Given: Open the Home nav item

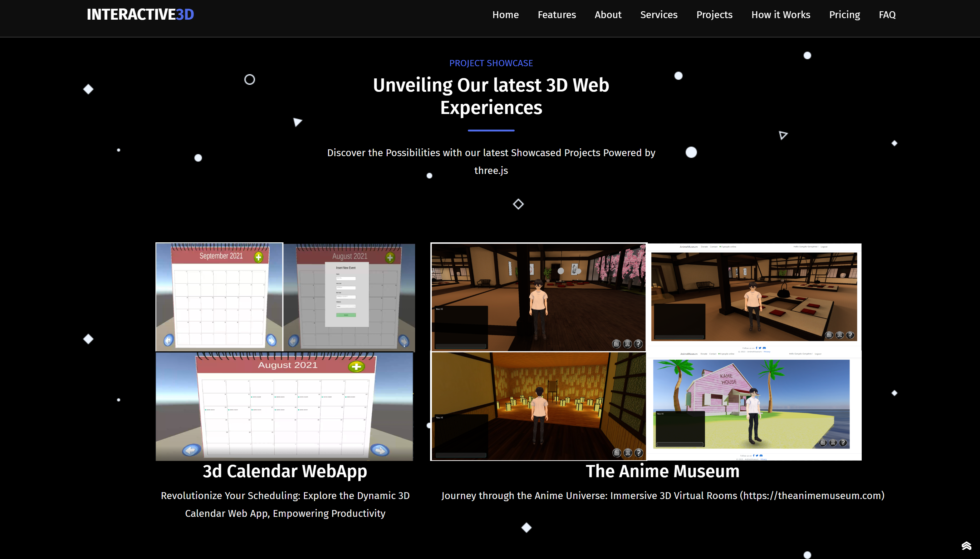Looking at the screenshot, I should pyautogui.click(x=505, y=15).
